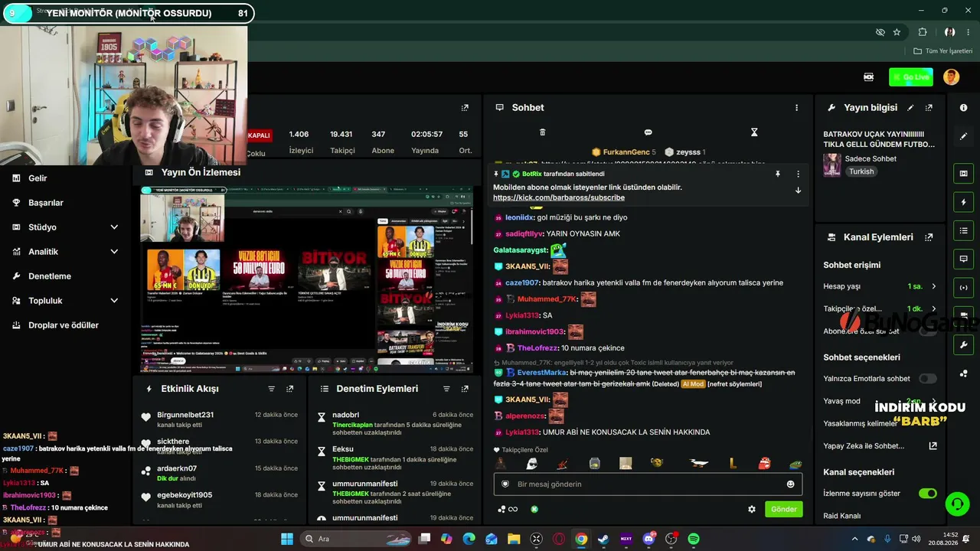Toggle activity feed lightning icon in right sidebar
The height and width of the screenshot is (551, 980).
click(x=963, y=202)
